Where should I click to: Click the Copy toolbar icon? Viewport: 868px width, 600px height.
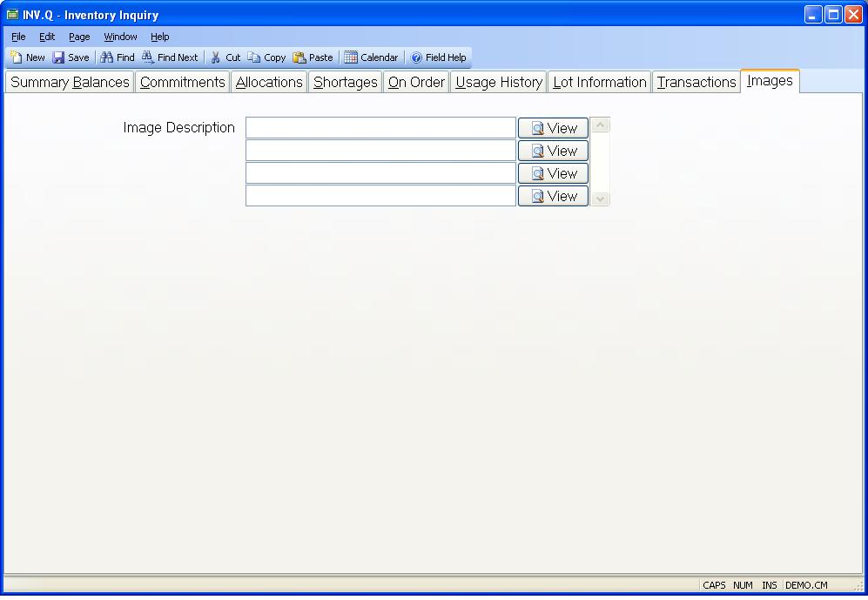click(x=254, y=57)
